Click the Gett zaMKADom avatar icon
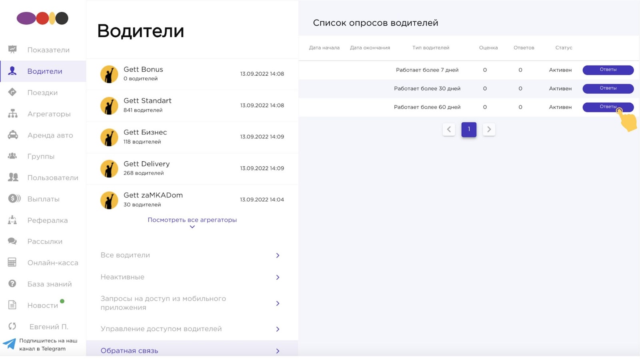This screenshot has width=640, height=364. click(109, 200)
